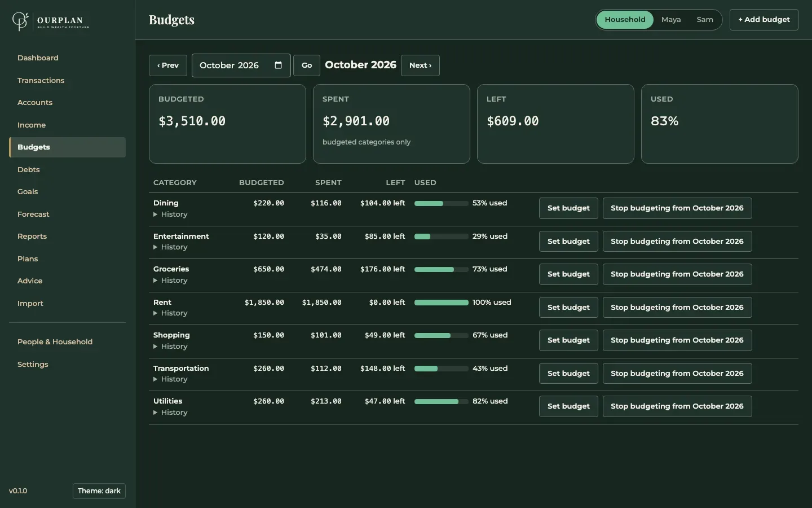Open Settings in sidebar

tap(67, 365)
